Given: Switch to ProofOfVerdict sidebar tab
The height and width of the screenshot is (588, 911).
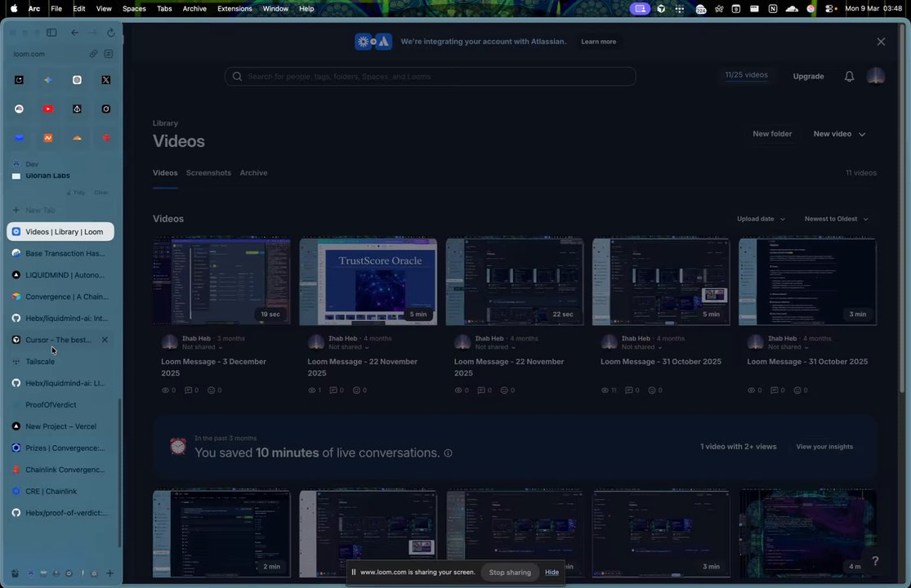Looking at the screenshot, I should [60, 404].
